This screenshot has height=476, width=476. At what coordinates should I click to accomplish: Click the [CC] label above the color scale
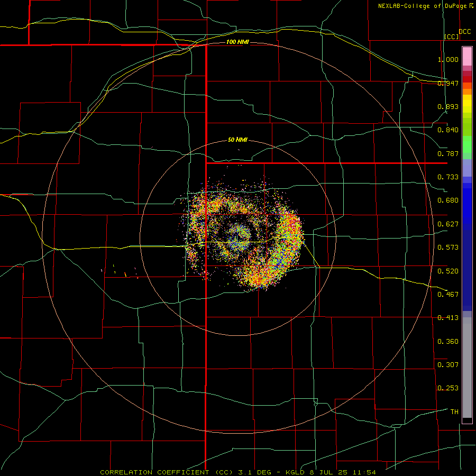click(452, 36)
